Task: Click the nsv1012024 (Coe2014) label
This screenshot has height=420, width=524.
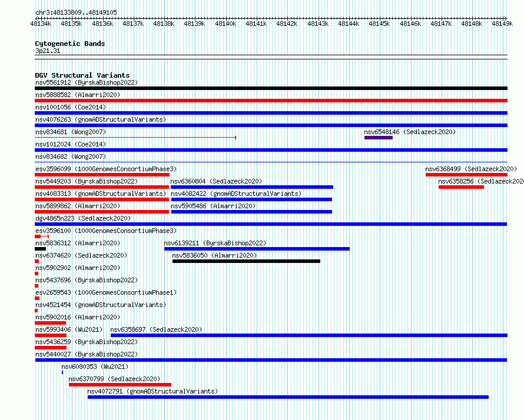Action: [71, 144]
